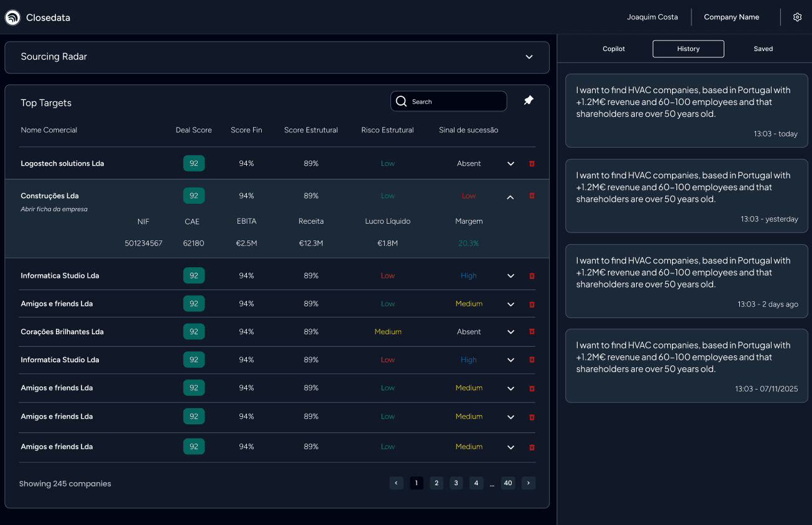Expand the Corações Brilhantes Lda row

[x=510, y=332]
